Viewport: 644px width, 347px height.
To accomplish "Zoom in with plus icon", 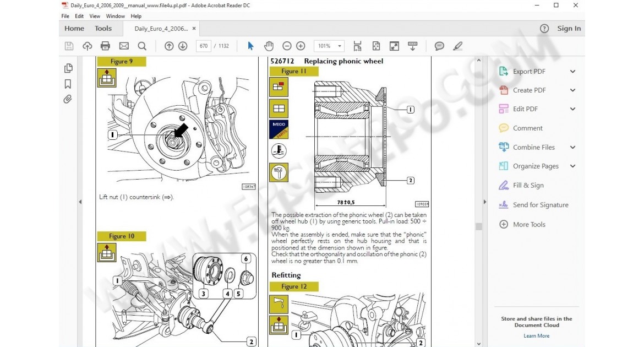I will 301,46.
